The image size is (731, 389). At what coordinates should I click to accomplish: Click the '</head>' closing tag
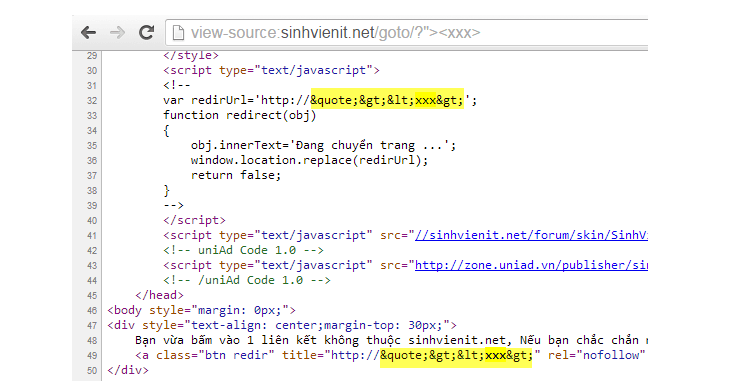[x=159, y=295]
